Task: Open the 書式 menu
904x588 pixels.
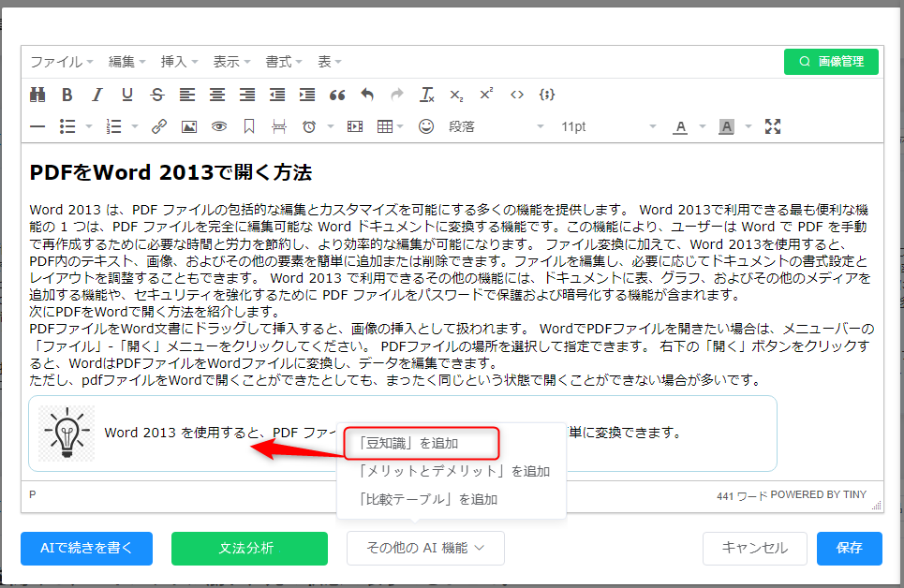Action: pyautogui.click(x=284, y=62)
